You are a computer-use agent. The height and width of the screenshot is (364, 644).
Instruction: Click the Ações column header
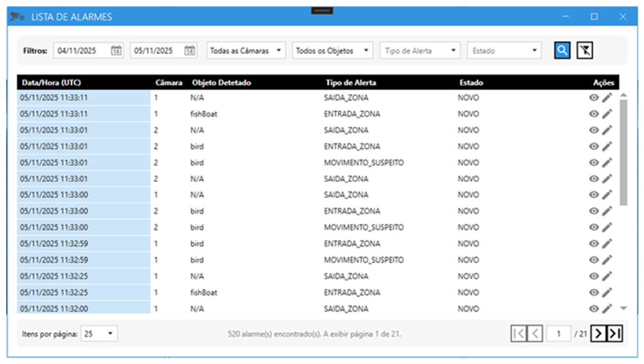(604, 82)
